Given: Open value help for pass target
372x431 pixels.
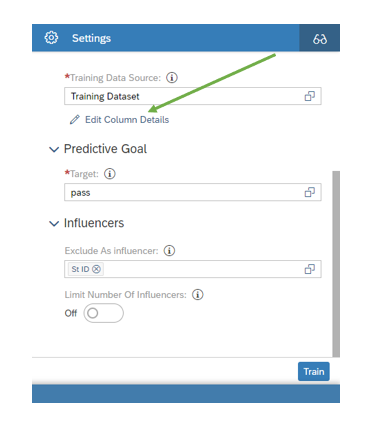Looking at the screenshot, I should click(310, 192).
